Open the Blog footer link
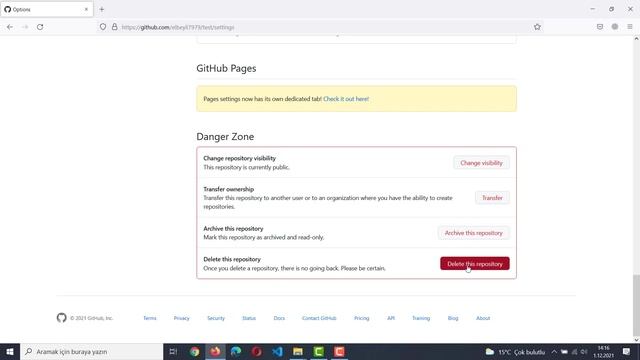This screenshot has height=360, width=640. [x=453, y=318]
